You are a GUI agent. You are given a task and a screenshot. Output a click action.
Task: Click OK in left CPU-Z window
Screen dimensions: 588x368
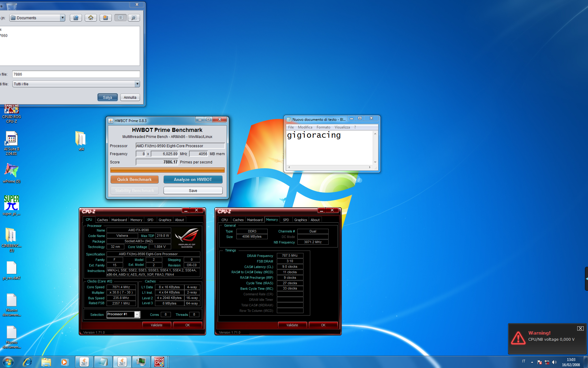[187, 325]
